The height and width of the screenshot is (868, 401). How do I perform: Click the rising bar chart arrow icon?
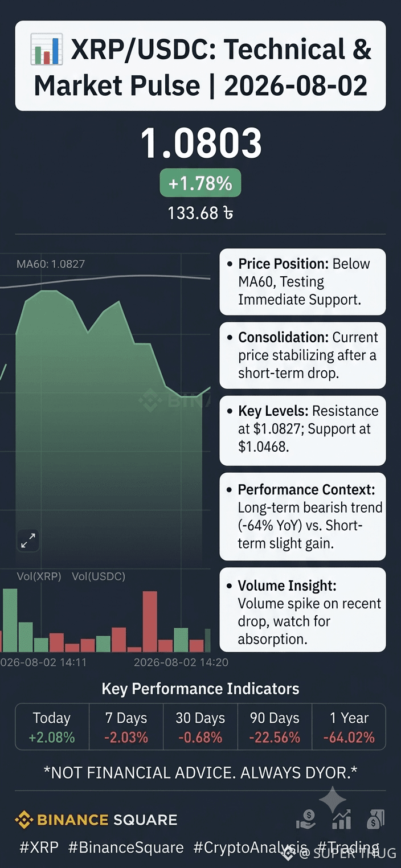(x=341, y=820)
